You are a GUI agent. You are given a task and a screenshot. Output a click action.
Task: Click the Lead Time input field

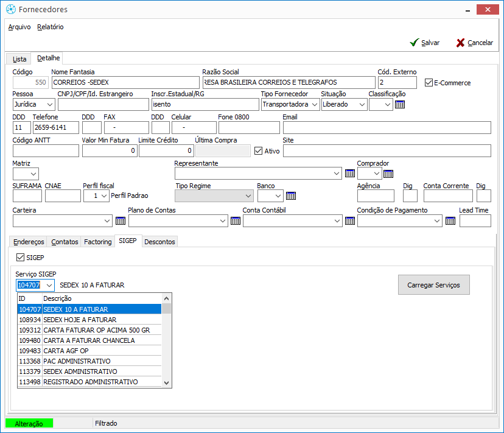pyautogui.click(x=475, y=220)
